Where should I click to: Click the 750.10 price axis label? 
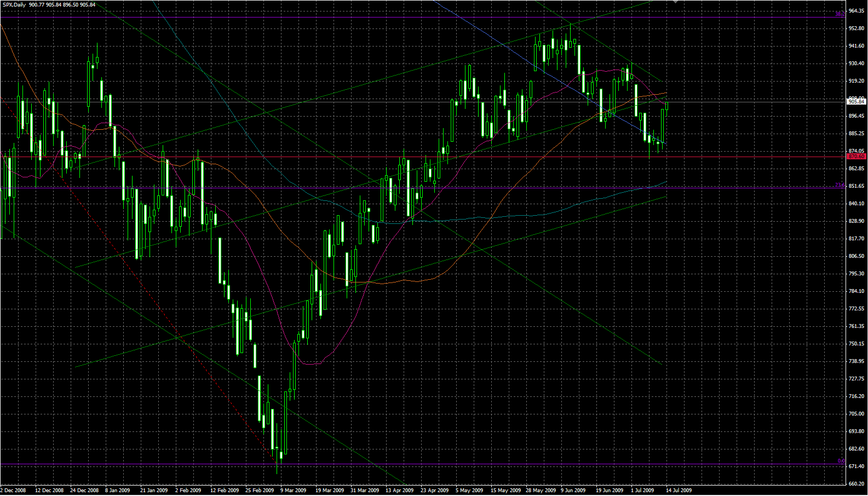coord(856,344)
